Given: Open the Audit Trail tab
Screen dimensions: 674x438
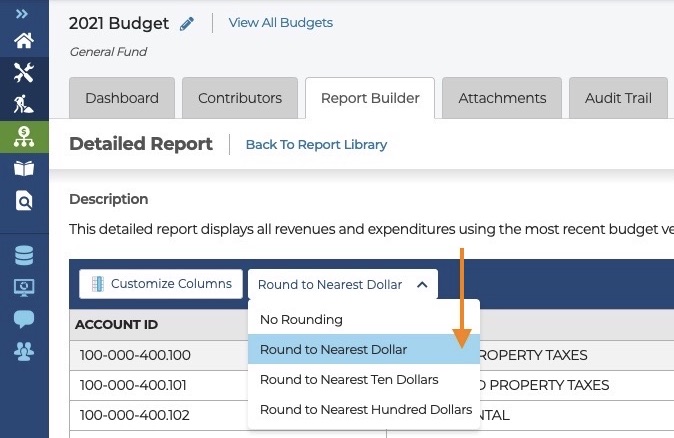Looking at the screenshot, I should (x=618, y=98).
